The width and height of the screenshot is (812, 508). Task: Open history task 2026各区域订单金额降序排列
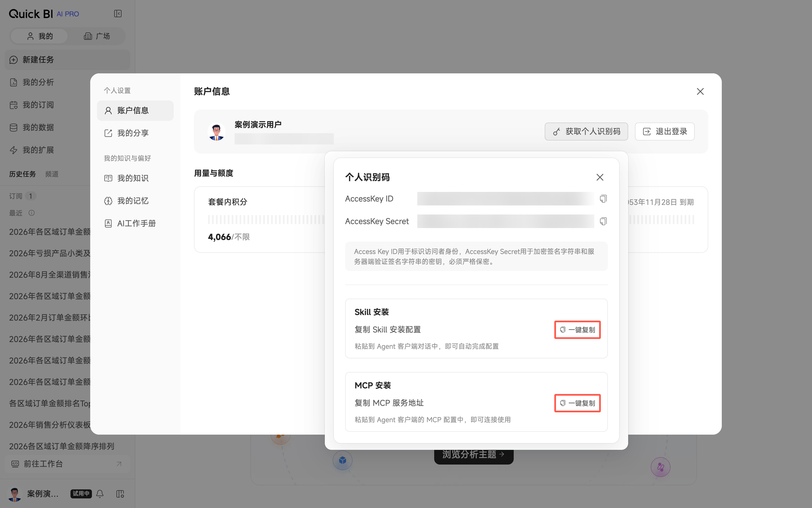click(x=62, y=446)
